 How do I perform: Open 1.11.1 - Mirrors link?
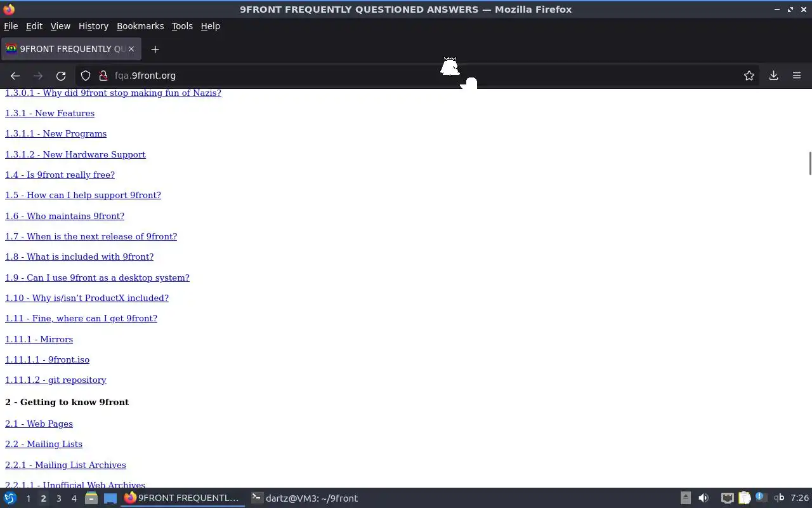pos(39,339)
